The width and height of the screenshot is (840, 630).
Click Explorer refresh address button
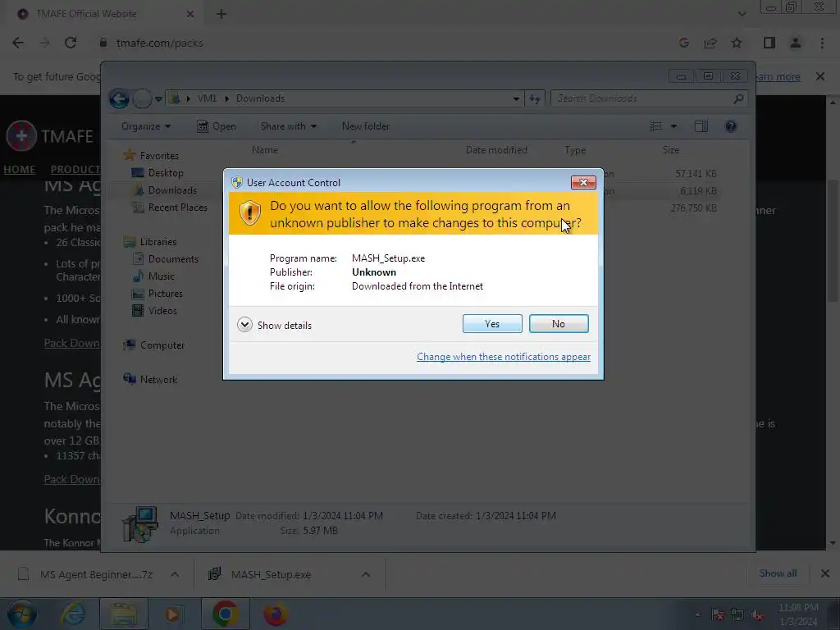[x=535, y=98]
